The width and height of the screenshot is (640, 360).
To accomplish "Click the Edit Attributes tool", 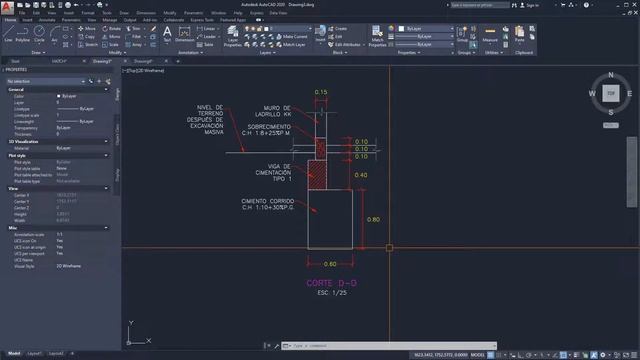I will coord(344,44).
